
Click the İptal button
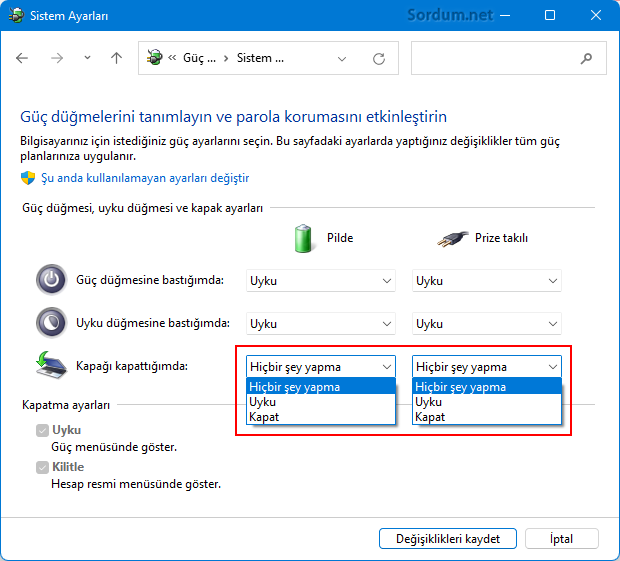(x=561, y=538)
